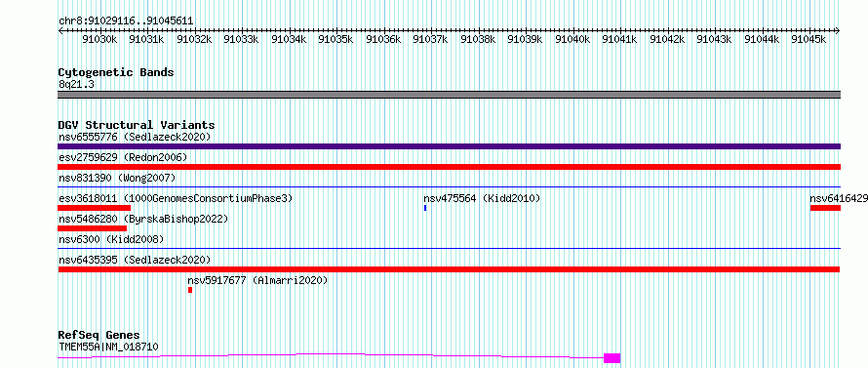Click the DGV Structural Variants track heading

pos(137,125)
